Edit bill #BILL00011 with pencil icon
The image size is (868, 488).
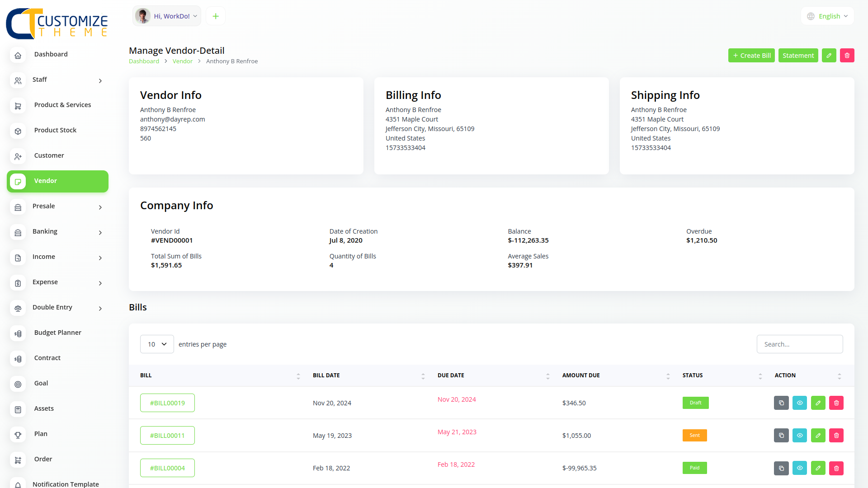coord(818,436)
